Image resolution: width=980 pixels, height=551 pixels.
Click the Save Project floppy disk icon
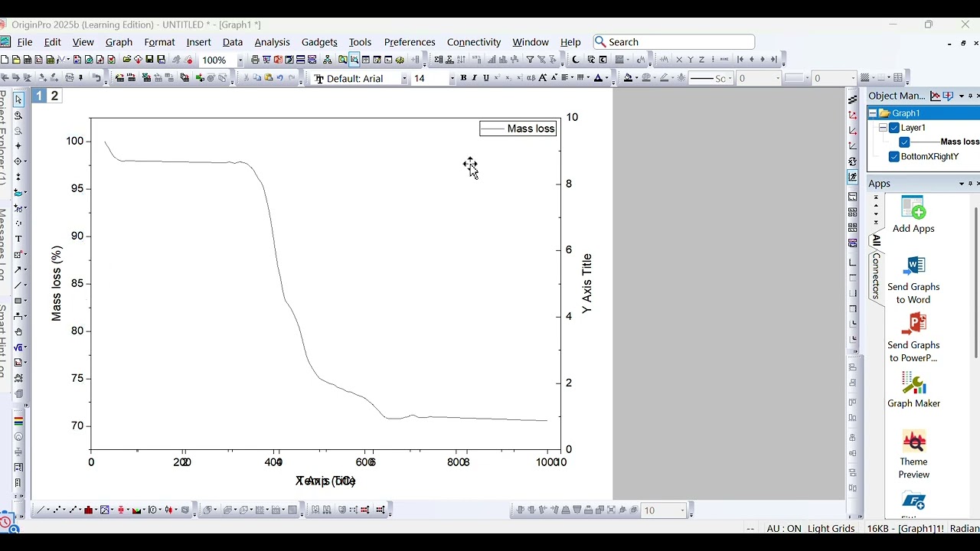[149, 60]
